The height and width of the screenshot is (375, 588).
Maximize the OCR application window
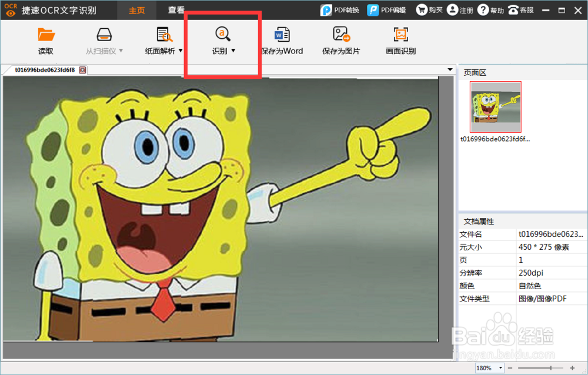562,10
